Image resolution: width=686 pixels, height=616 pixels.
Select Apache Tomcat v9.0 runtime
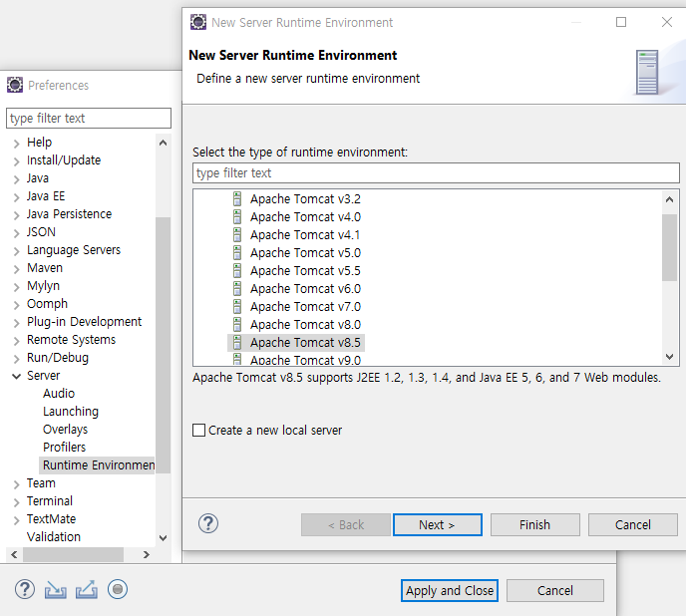[x=305, y=360]
